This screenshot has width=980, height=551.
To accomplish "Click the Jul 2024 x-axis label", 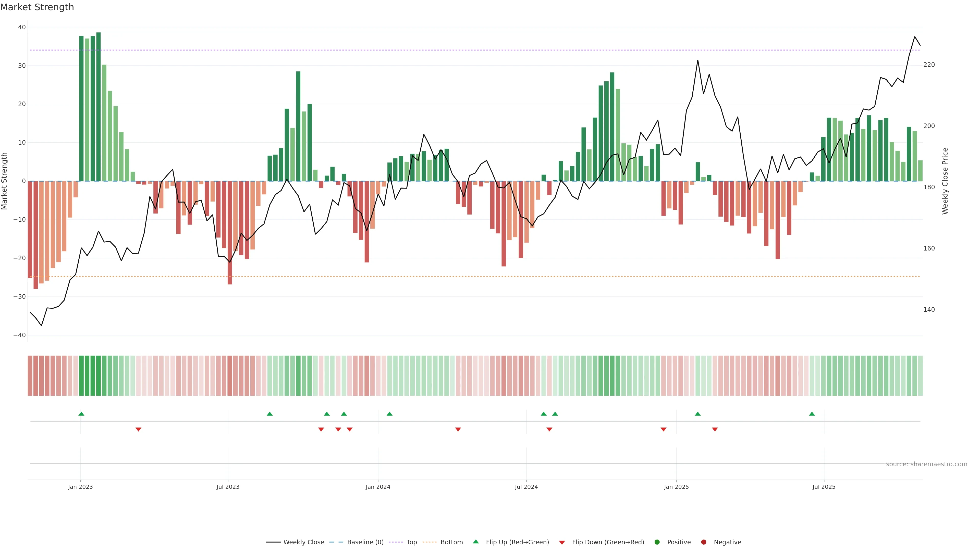I will coord(526,487).
